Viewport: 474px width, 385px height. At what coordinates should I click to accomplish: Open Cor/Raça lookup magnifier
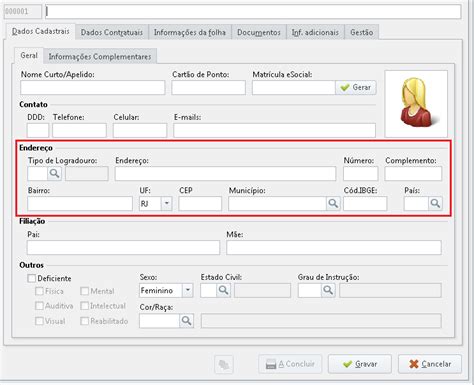186,321
